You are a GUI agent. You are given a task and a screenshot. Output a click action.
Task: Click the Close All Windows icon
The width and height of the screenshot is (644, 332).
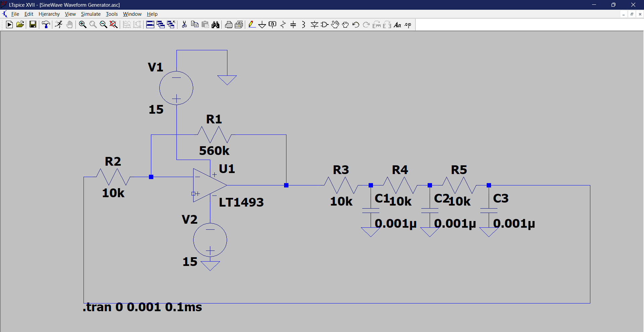pos(171,24)
